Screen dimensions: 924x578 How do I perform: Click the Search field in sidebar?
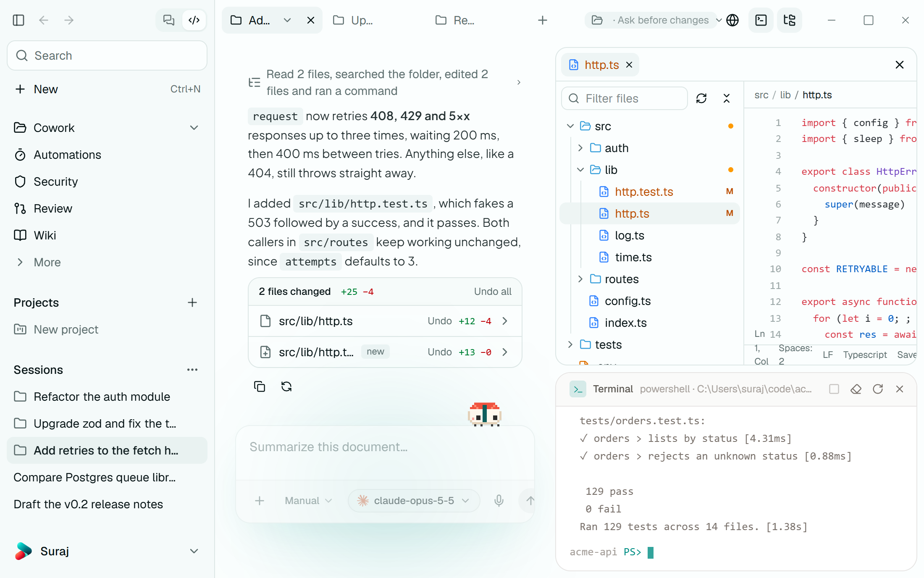(x=107, y=55)
